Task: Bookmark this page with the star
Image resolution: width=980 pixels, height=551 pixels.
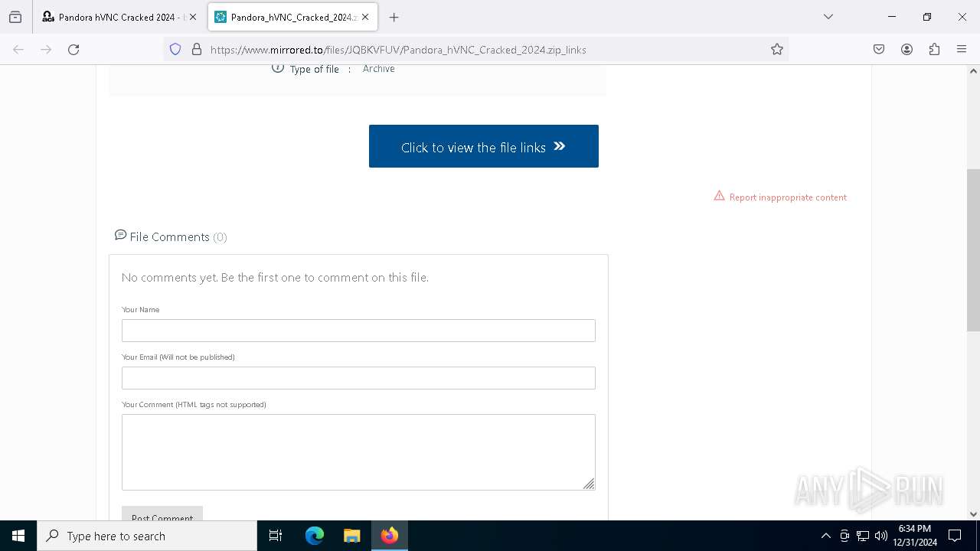Action: click(777, 49)
